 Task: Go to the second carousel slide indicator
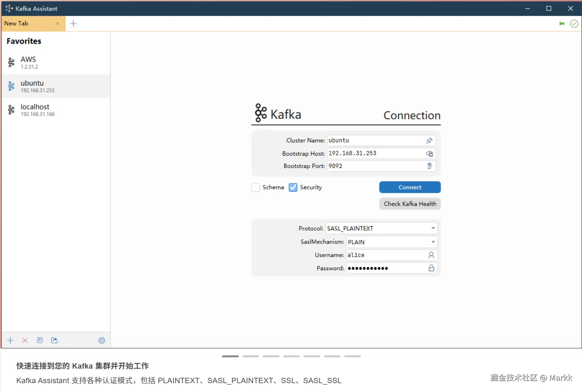pyautogui.click(x=251, y=356)
